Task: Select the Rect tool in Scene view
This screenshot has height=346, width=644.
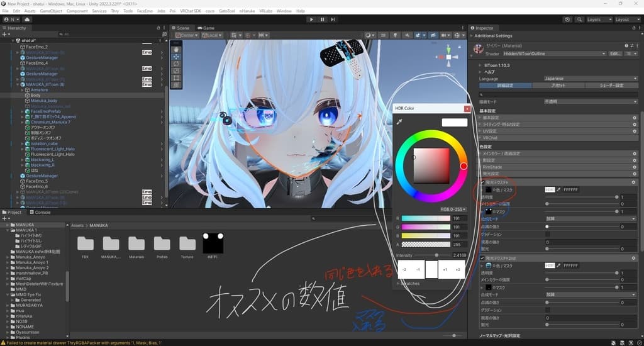Action: [176, 77]
